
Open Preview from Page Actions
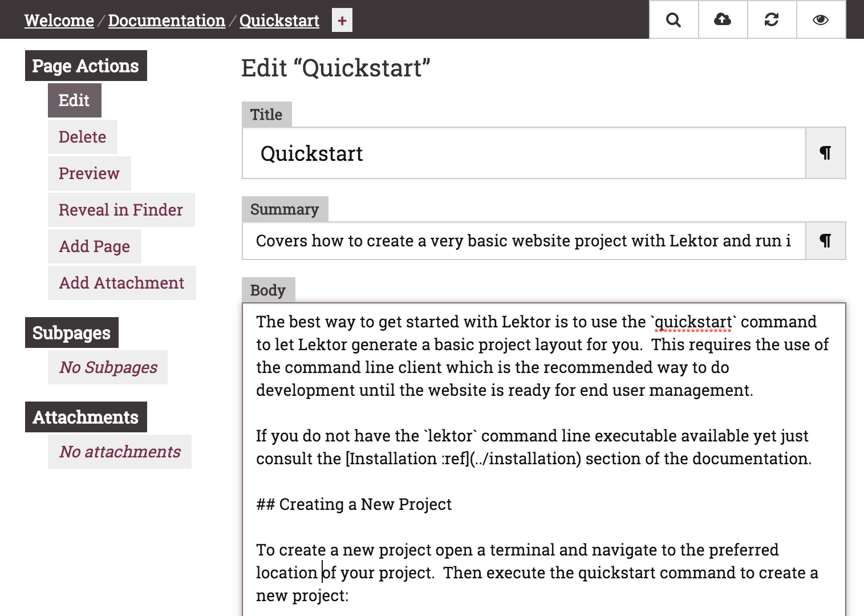[x=90, y=173]
